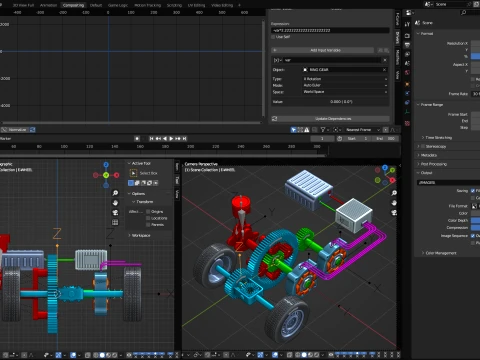Screen dimensions: 480x360
Task: Open the X Rotation Type dropdown
Action: (345, 79)
